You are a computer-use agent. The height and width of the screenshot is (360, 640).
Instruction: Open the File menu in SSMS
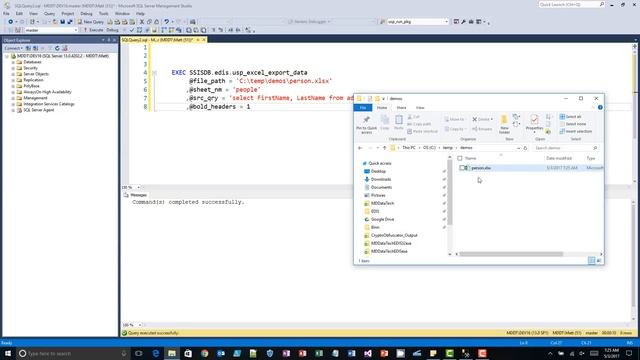(x=7, y=13)
